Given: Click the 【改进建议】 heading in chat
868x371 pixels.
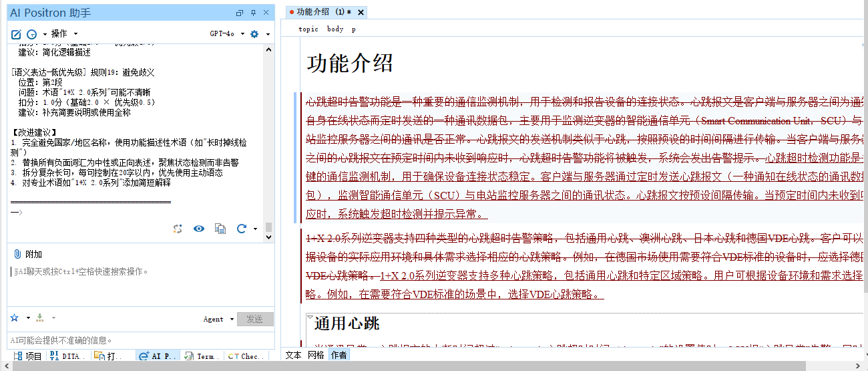Looking at the screenshot, I should pos(35,132).
